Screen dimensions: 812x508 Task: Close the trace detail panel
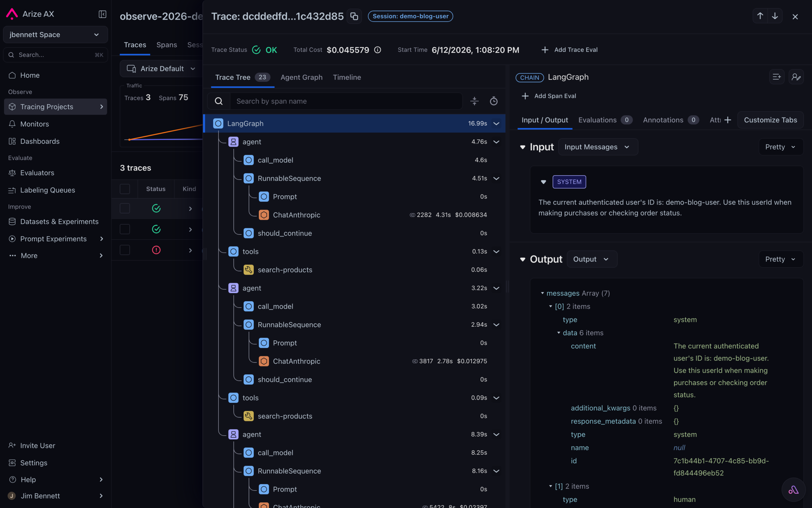795,17
